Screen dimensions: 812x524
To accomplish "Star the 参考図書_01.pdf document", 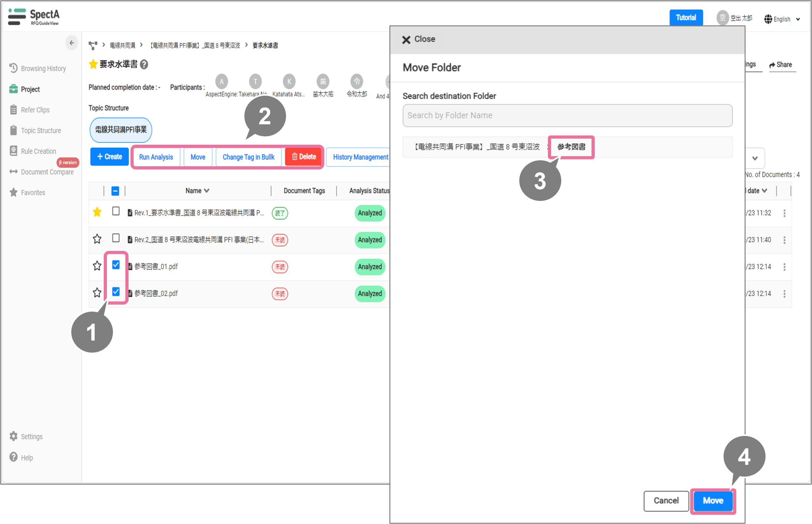I will (97, 266).
